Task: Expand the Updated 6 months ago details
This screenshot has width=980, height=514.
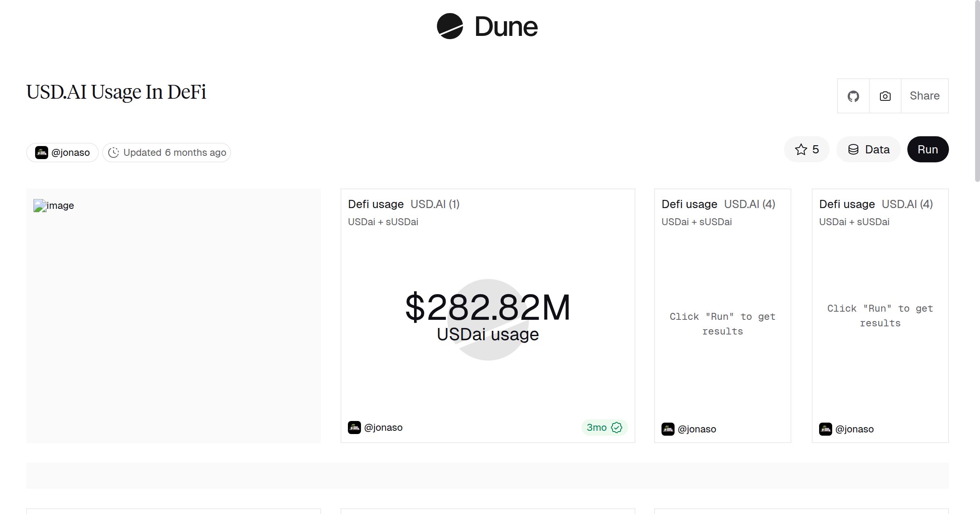Action: click(166, 152)
